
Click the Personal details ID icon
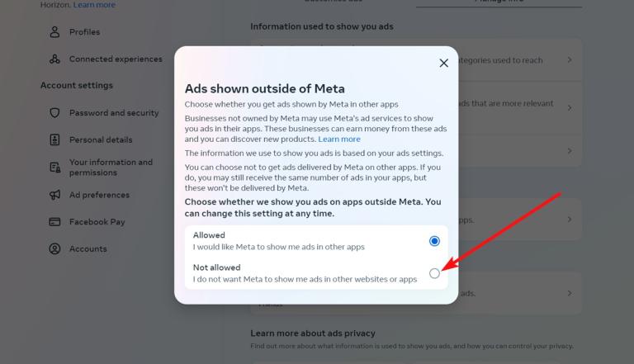pos(54,139)
